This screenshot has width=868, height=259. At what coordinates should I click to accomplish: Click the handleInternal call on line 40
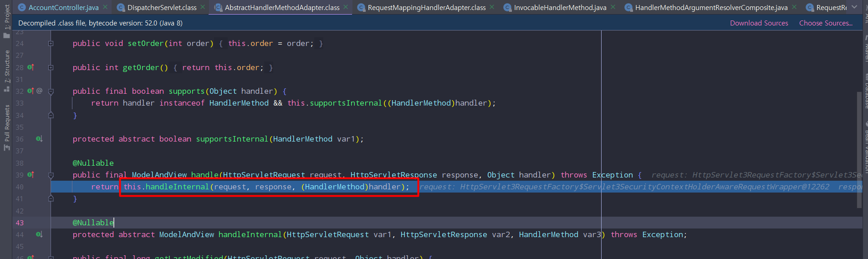pyautogui.click(x=177, y=187)
